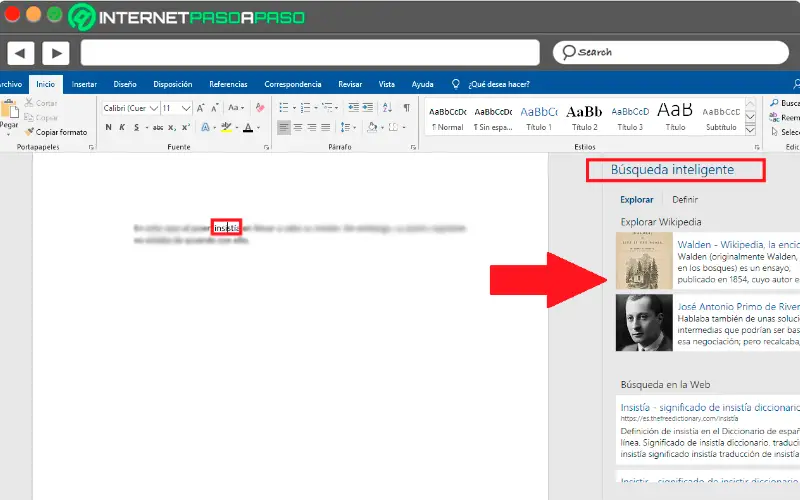The height and width of the screenshot is (500, 800).
Task: Switch to Disposición tab
Action: tap(173, 84)
